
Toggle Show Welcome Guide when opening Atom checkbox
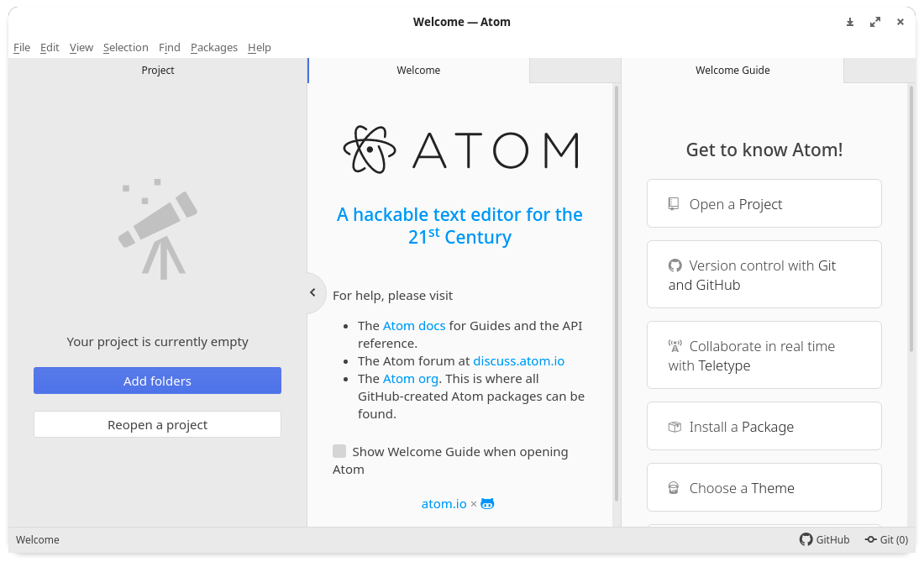tap(339, 451)
